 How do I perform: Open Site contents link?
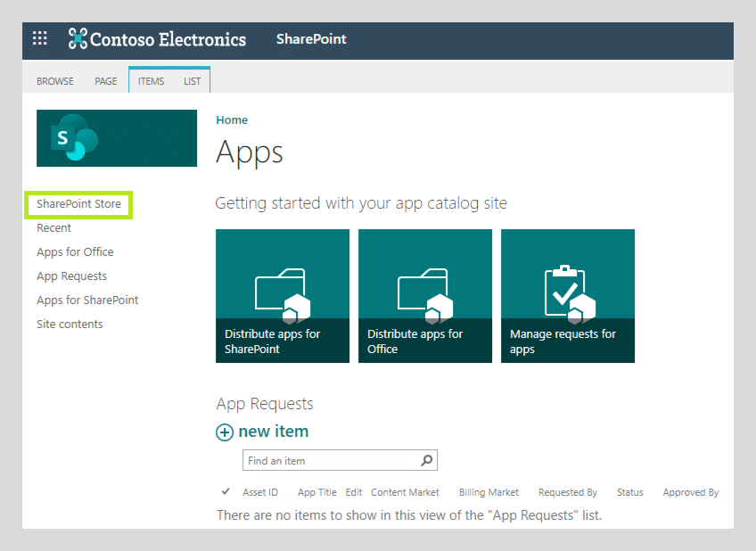coord(70,325)
